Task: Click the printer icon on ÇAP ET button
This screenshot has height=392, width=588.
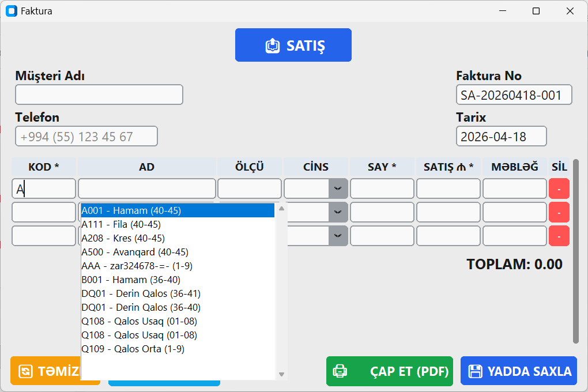Action: (x=340, y=371)
